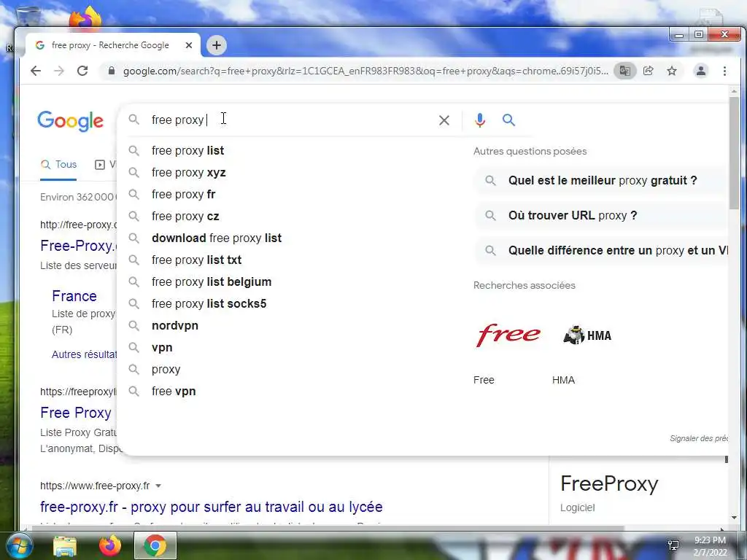Screen dimensions: 747x560
Task: Click Signaler des prédictions link
Action: 698,438
